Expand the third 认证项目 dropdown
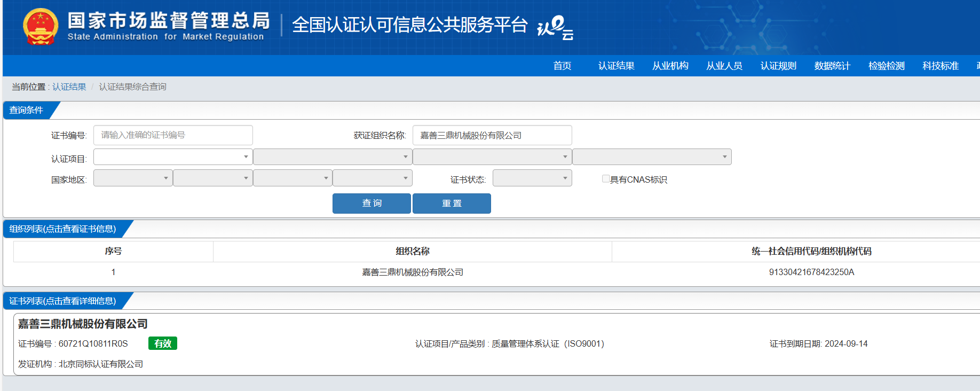The height and width of the screenshot is (391, 980). click(x=492, y=157)
